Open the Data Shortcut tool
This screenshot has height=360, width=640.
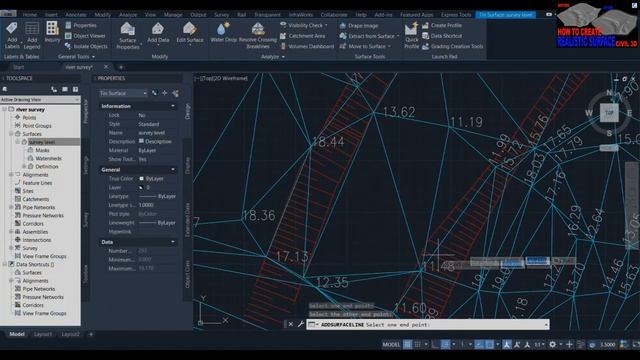coord(442,36)
